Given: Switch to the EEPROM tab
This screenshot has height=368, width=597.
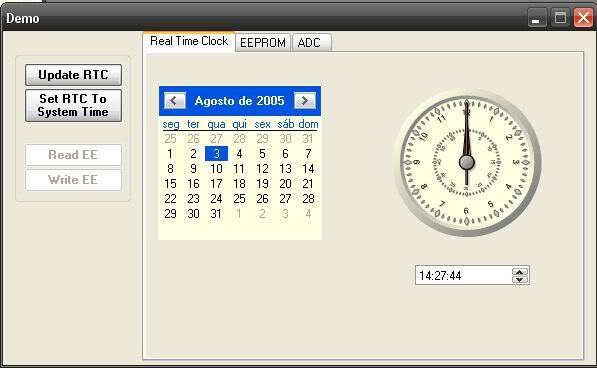Looking at the screenshot, I should [263, 43].
